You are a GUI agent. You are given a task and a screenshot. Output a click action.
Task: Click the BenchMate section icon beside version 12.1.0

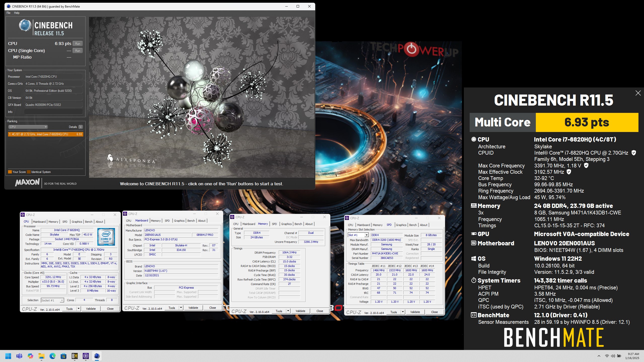click(x=474, y=315)
